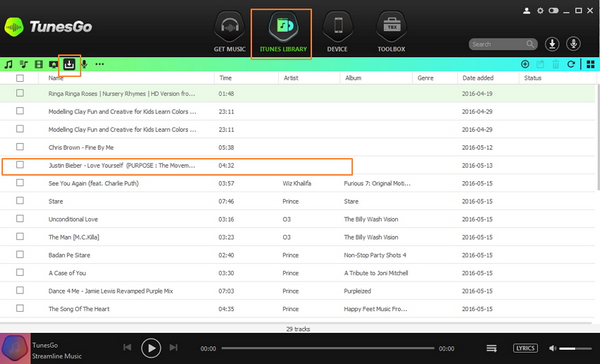Viewport: 600px width, 364px height.
Task: Click the TunesGo logo
Action: click(x=48, y=27)
